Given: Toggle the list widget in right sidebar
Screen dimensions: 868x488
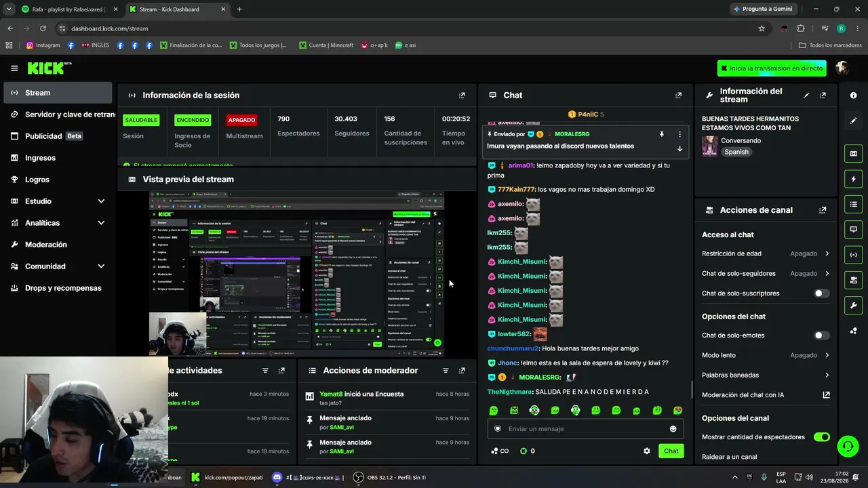Looking at the screenshot, I should (853, 204).
